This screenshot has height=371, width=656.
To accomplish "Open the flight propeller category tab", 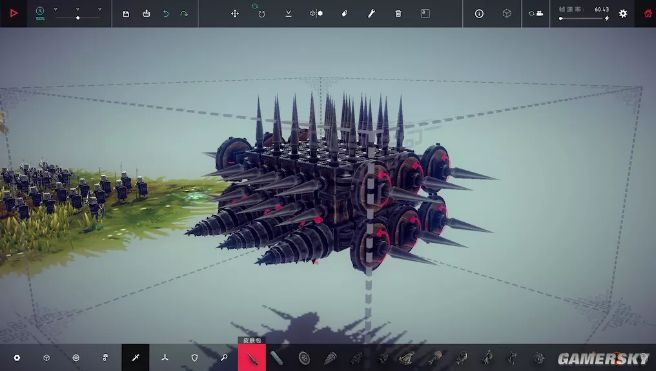I will click(165, 358).
